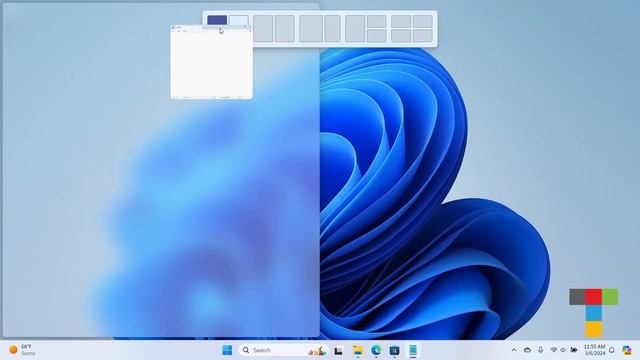The image size is (640, 360).
Task: Select the highlighted left-half snap zone
Action: (217, 20)
